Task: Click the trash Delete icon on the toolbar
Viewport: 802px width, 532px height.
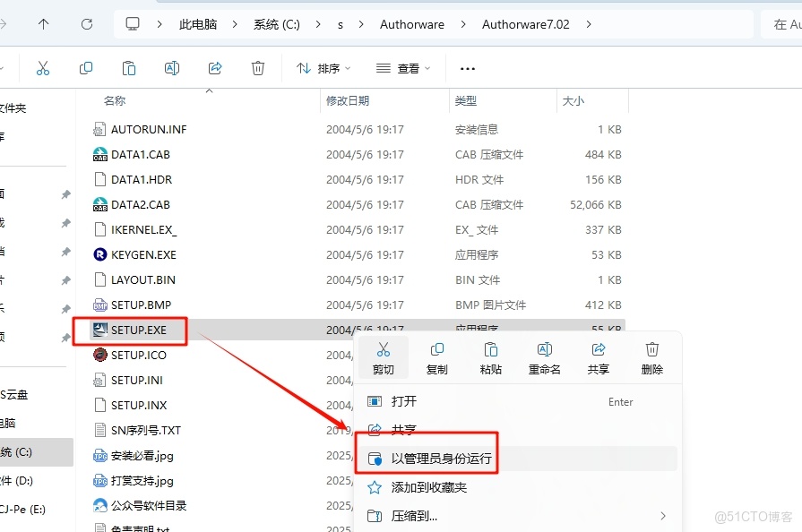Action: tap(258, 67)
